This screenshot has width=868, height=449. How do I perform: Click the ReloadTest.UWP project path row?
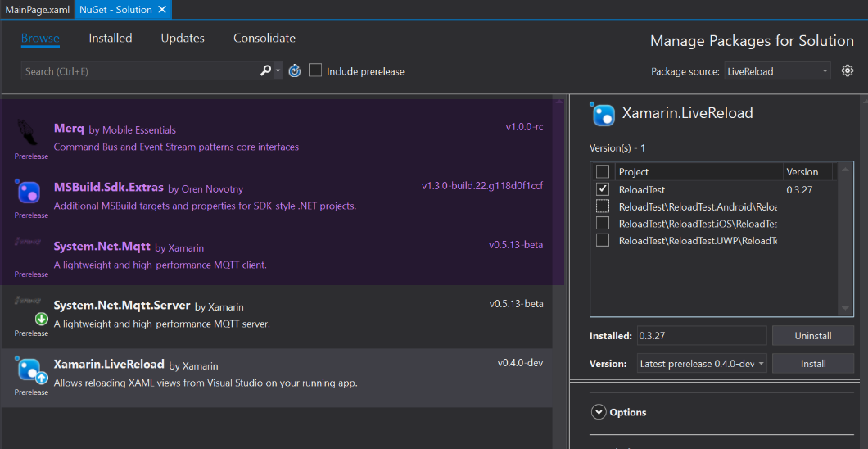point(698,241)
